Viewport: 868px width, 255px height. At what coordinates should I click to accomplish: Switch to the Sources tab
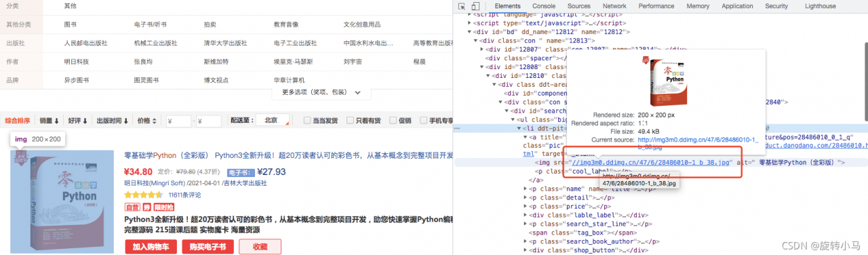(578, 6)
